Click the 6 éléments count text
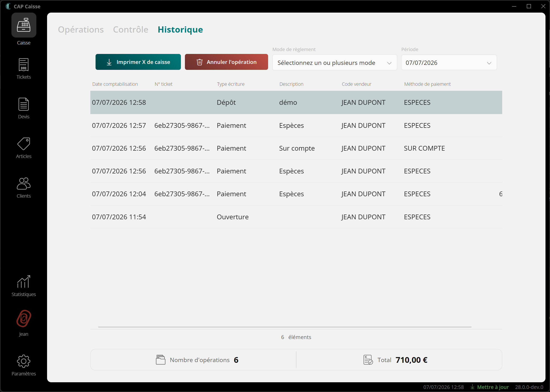 tap(296, 337)
